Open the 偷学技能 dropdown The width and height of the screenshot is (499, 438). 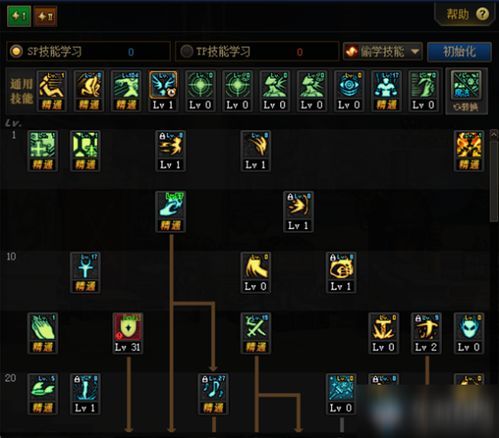pos(383,51)
